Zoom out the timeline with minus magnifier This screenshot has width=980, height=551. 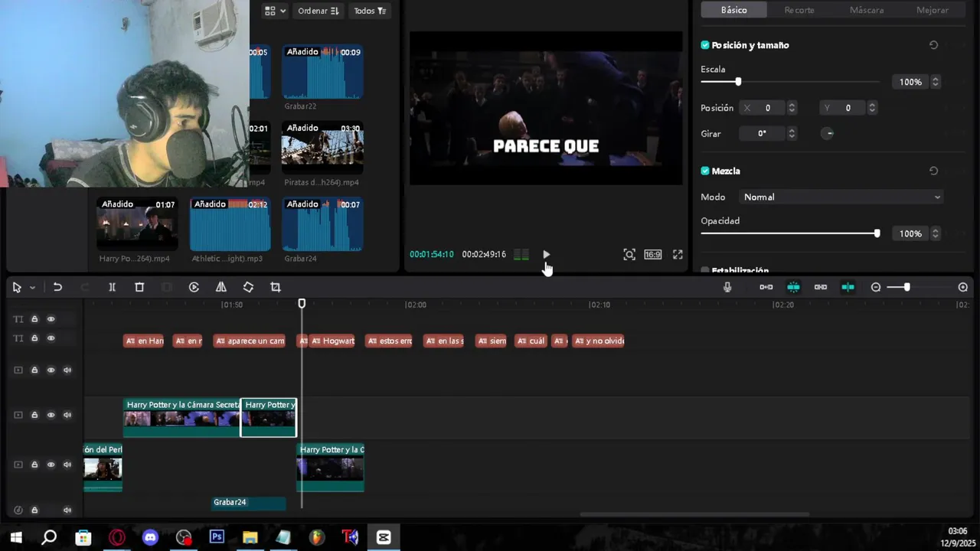click(876, 287)
